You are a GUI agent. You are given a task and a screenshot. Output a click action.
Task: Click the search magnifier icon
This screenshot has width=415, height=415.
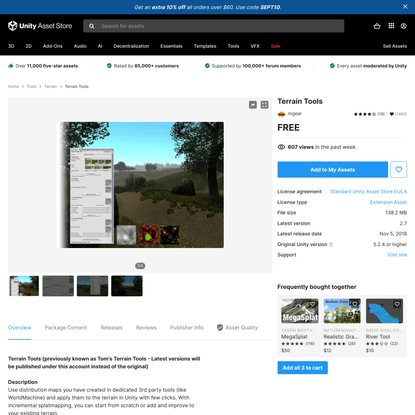[x=92, y=26]
